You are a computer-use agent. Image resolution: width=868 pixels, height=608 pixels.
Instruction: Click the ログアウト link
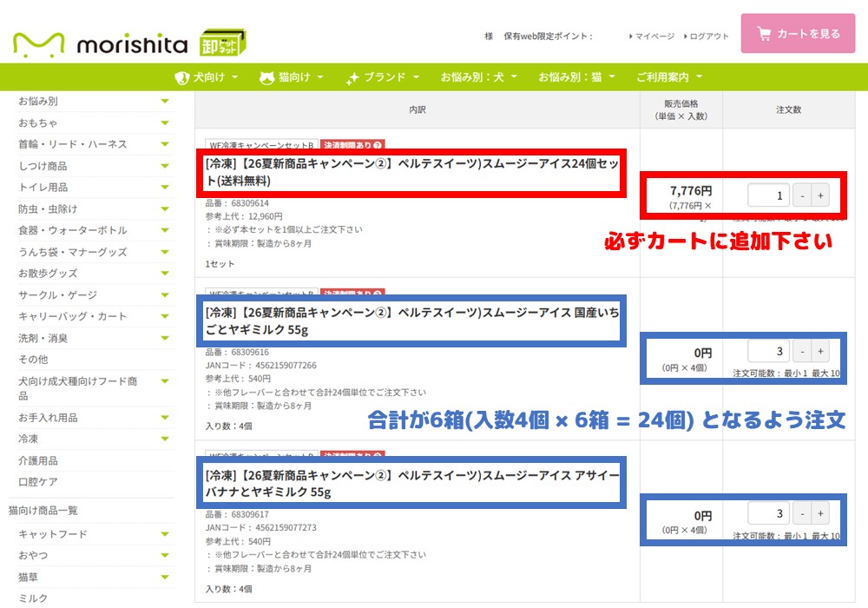coord(706,36)
